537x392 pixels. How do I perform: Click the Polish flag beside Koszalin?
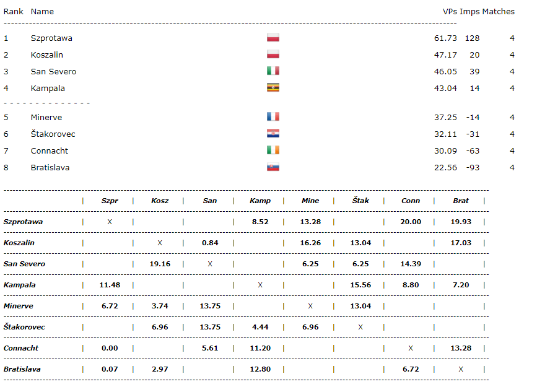[273, 54]
